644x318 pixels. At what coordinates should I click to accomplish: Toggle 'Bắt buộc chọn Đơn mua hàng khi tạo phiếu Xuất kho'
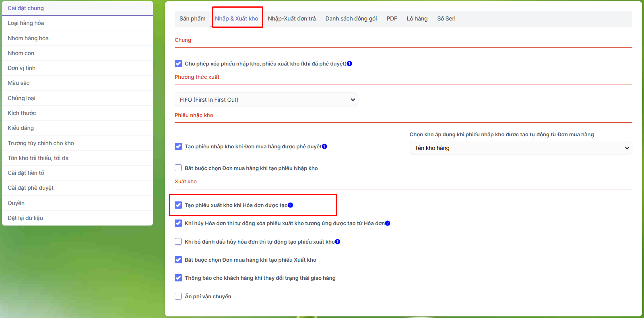[x=178, y=260]
